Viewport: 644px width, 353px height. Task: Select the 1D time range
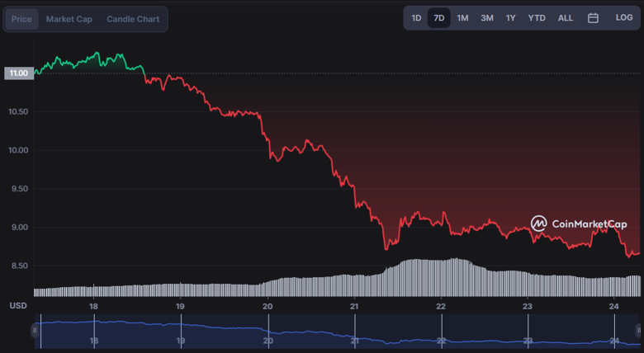click(416, 18)
